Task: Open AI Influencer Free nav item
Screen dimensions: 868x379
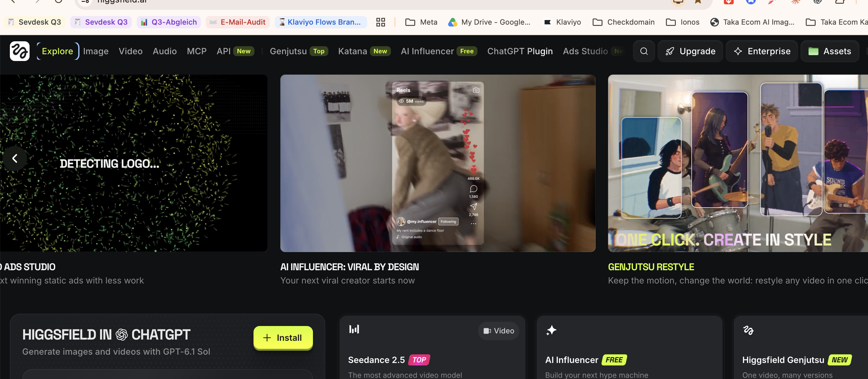Action: [439, 51]
